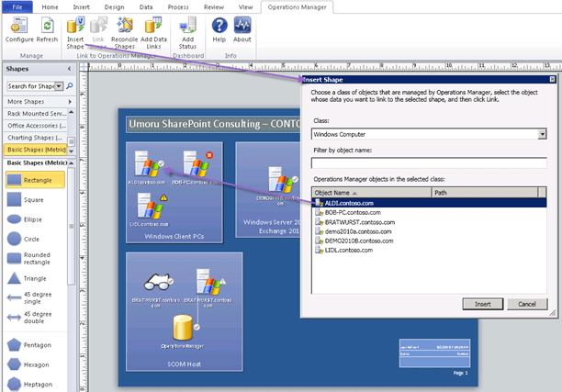This screenshot has height=392, width=562.
Task: Sort the list by the Object Name column
Action: (x=372, y=193)
